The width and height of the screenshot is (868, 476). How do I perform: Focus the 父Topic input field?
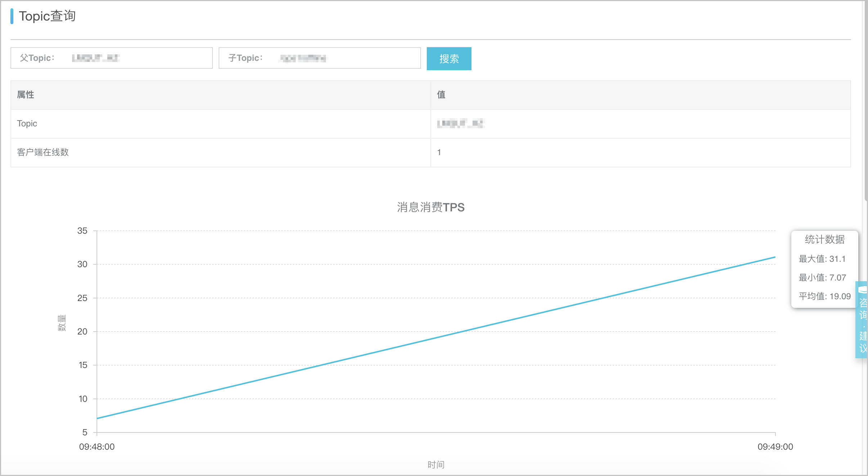pos(112,58)
